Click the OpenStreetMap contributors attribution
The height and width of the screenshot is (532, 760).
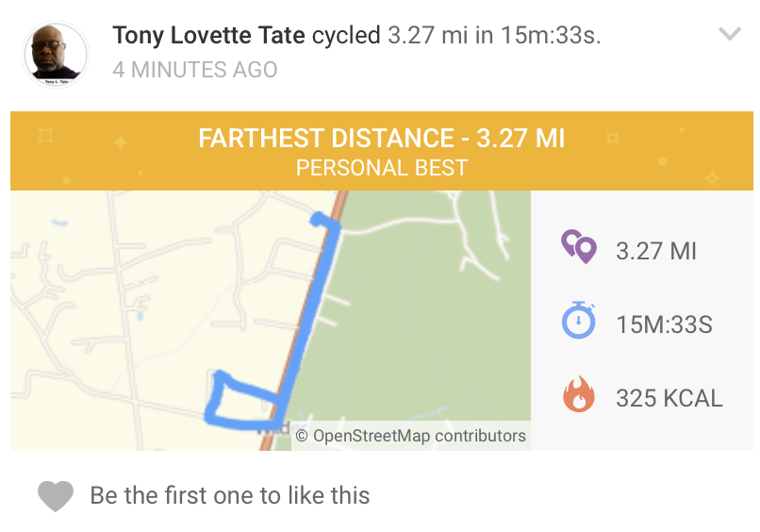coord(410,436)
